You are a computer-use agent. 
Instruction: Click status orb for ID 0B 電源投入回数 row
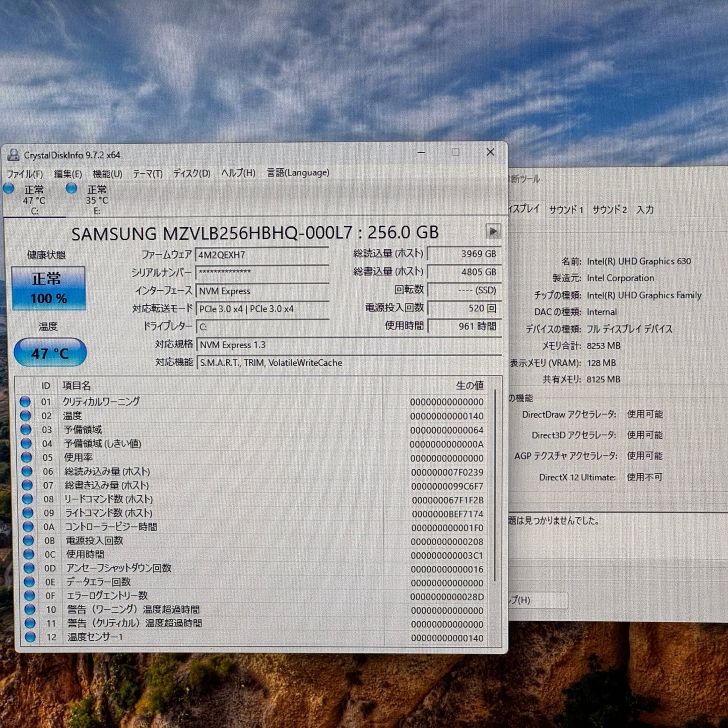(x=29, y=541)
